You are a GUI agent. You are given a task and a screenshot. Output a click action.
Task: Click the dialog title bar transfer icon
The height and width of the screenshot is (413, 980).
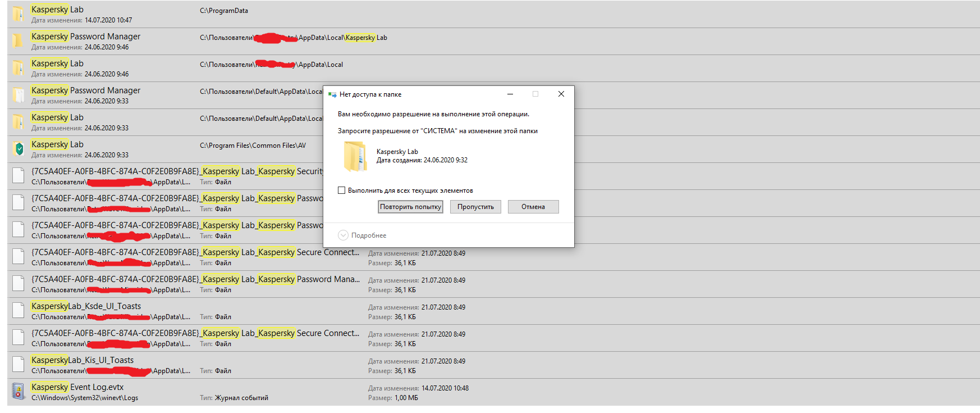[332, 94]
